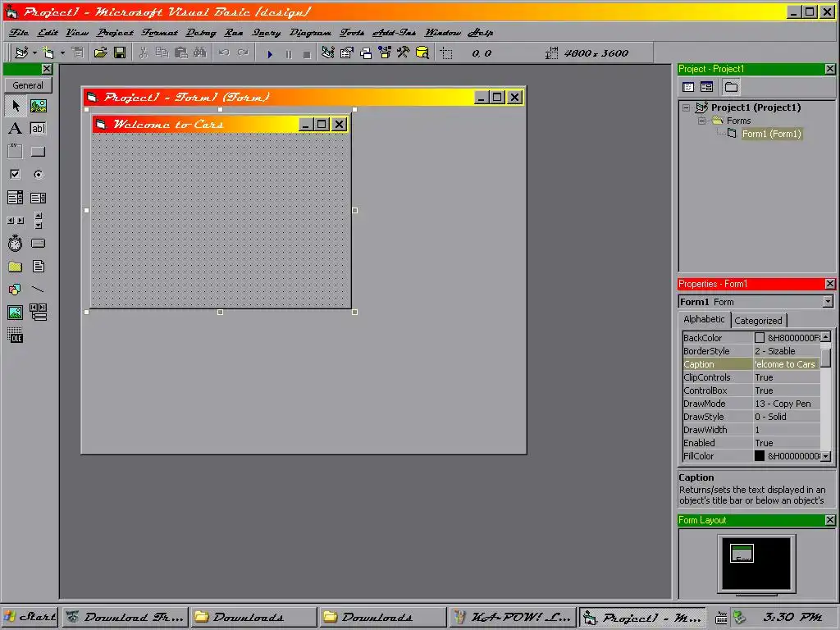Select the PictureBox control in the toolbox
The image size is (840, 630).
point(38,106)
